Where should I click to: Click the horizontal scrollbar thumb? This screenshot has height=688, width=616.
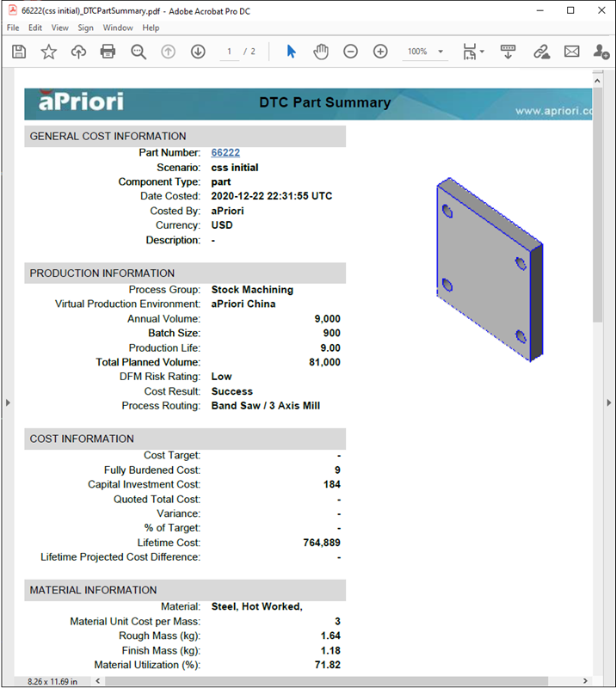tap(326, 681)
